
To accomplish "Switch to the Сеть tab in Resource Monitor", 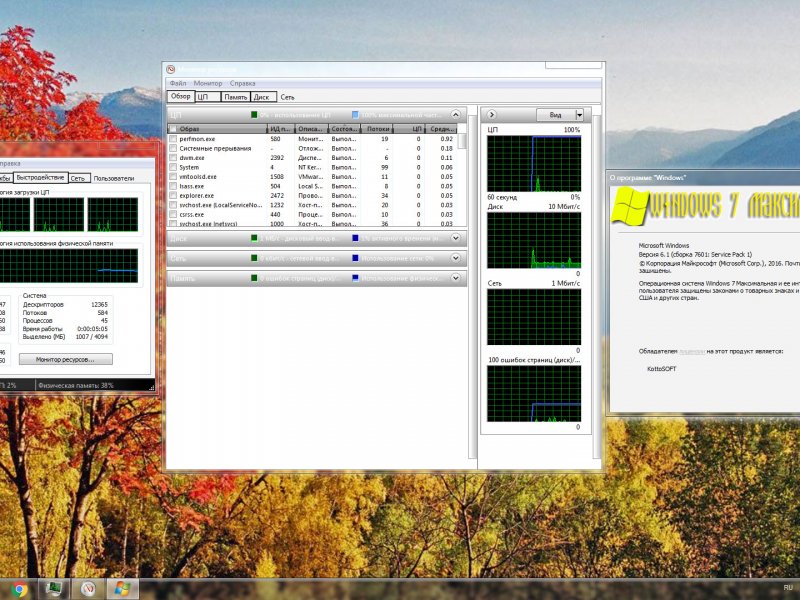I will [287, 97].
